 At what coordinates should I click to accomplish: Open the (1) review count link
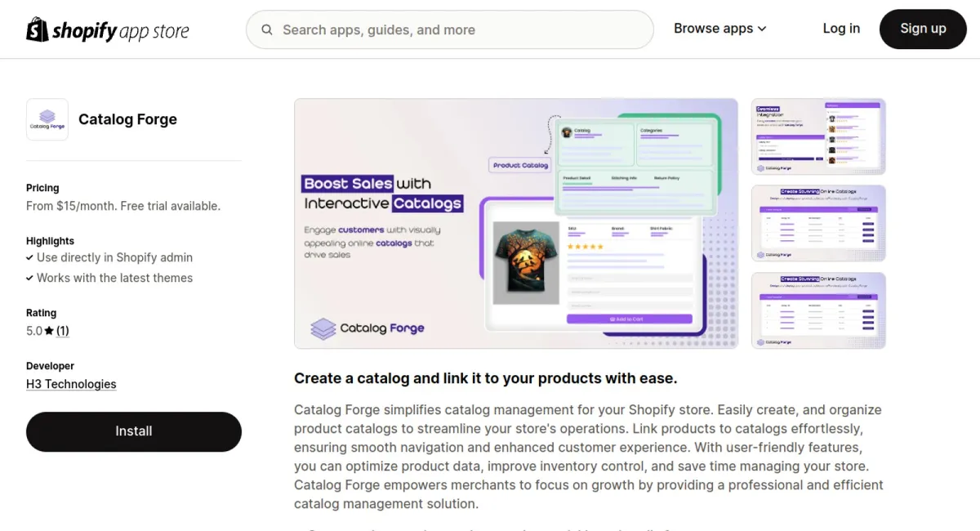pyautogui.click(x=63, y=331)
